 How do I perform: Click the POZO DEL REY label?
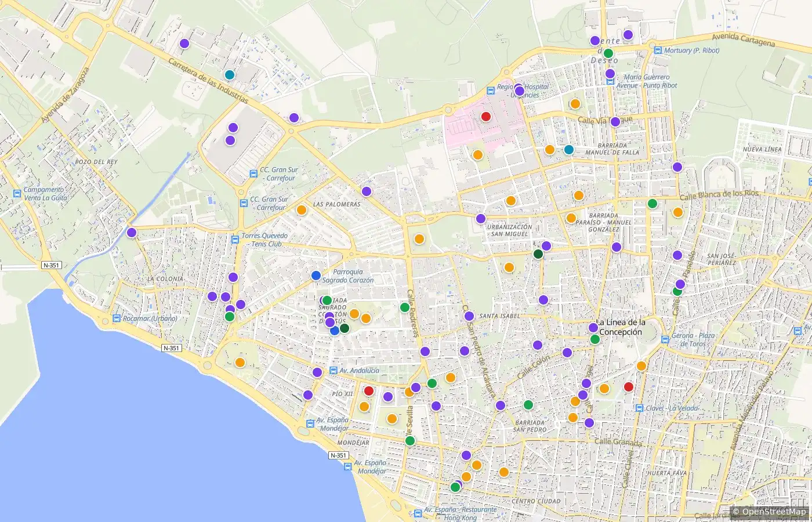[x=96, y=162]
